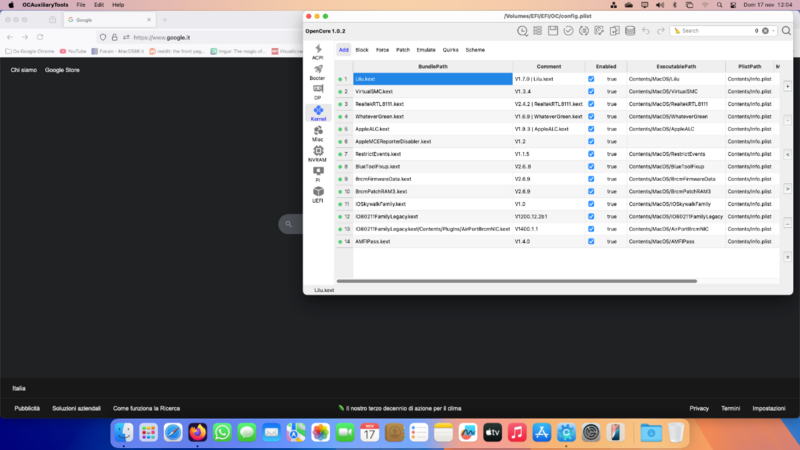The width and height of the screenshot is (800, 450).
Task: Click the horizontal scrollbar under kext table
Action: (x=516, y=281)
